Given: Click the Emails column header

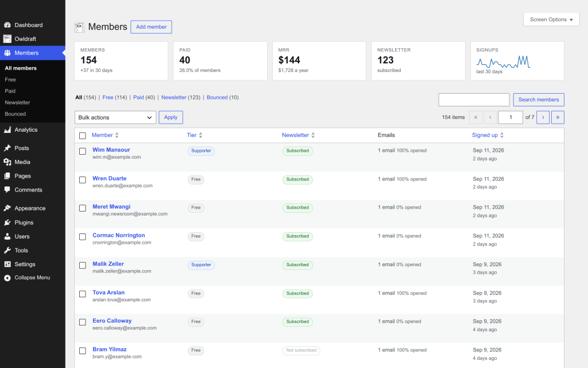Looking at the screenshot, I should coord(386,135).
